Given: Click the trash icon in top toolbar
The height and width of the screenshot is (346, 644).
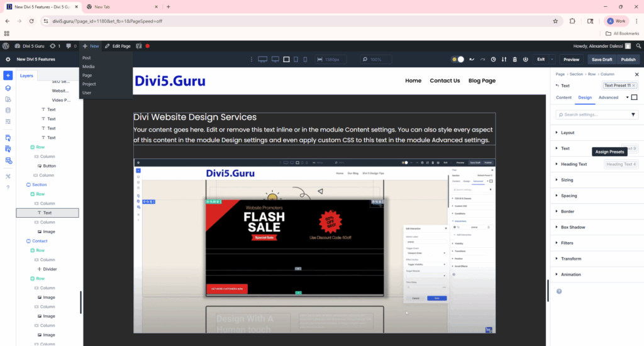Looking at the screenshot, I should click(515, 60).
